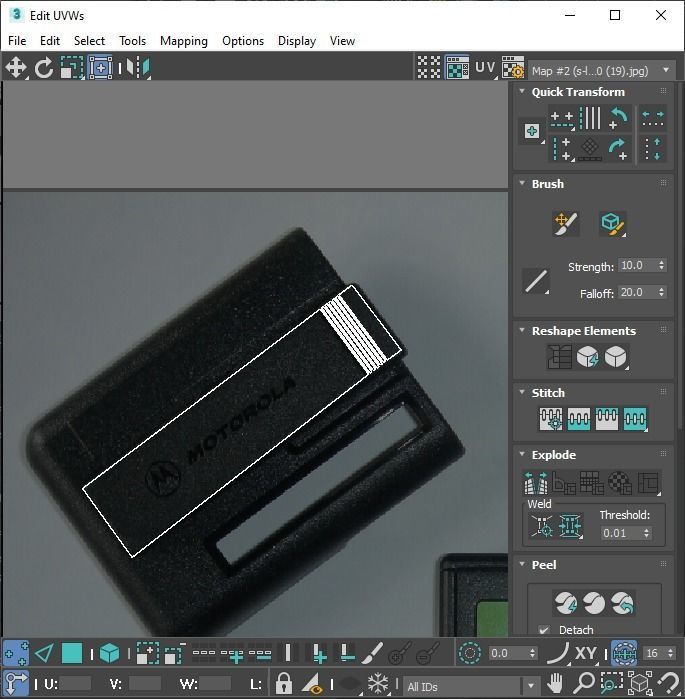685x699 pixels.
Task: Click the Quick Peel icon
Action: click(x=565, y=603)
